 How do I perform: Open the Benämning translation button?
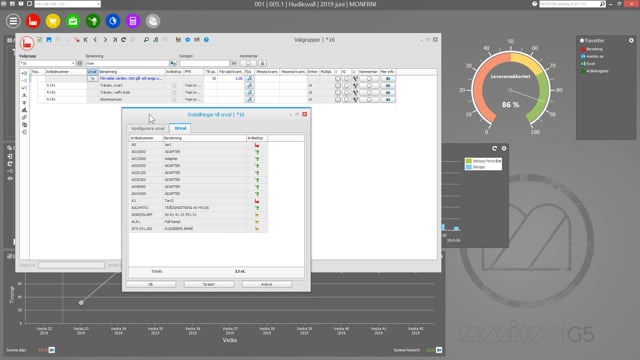coord(173,63)
